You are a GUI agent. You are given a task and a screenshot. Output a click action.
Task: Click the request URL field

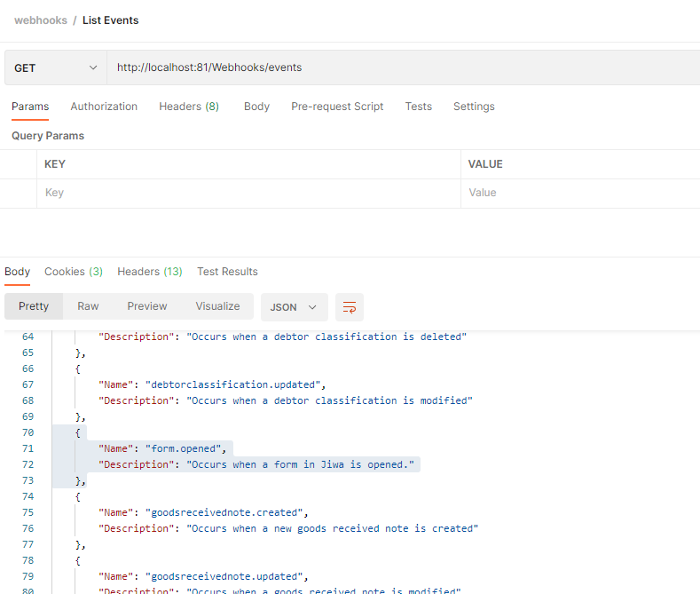[x=399, y=68]
